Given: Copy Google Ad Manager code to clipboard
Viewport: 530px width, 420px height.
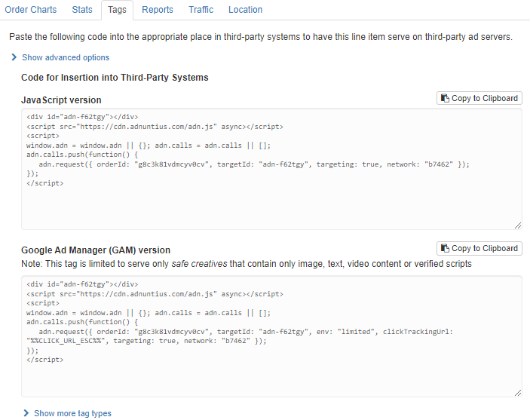Looking at the screenshot, I should (x=479, y=249).
